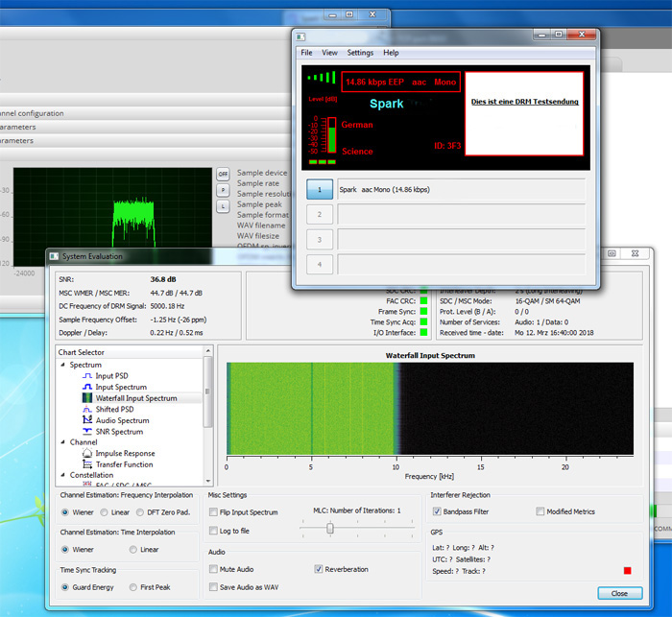Viewport: 672px width, 617px height.
Task: Select Linear frequency interpolation radio button
Action: click(x=104, y=512)
